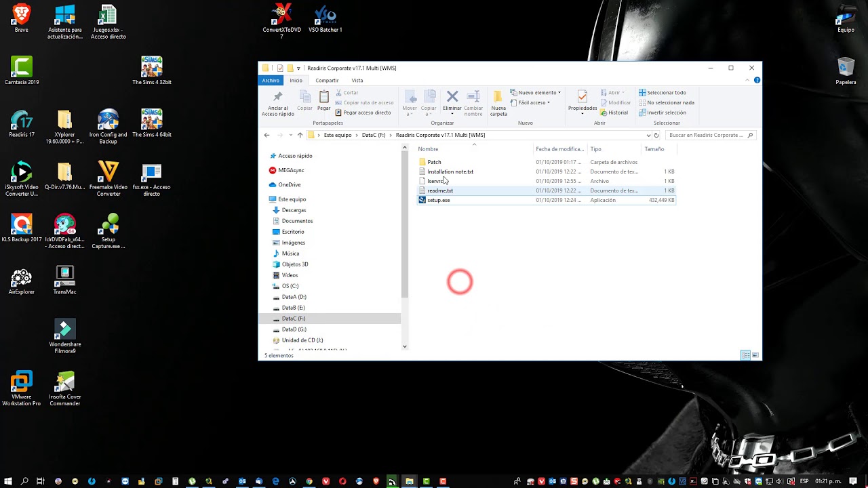868x488 pixels.
Task: Select Wondershare Filmora9 desktop icon
Action: (64, 335)
